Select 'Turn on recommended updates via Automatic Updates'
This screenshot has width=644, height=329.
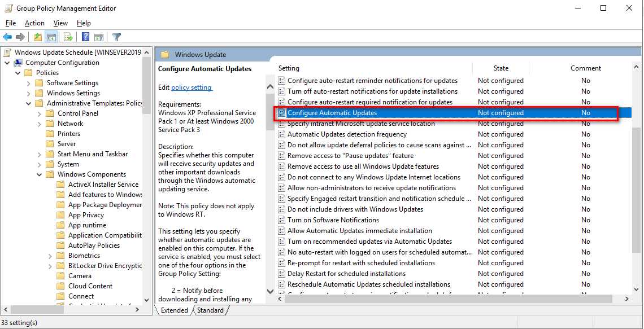point(369,242)
